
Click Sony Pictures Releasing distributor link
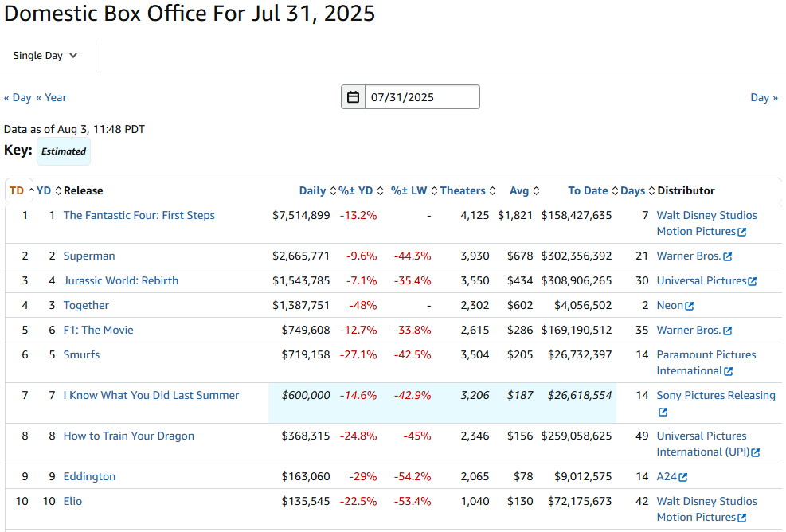point(716,395)
